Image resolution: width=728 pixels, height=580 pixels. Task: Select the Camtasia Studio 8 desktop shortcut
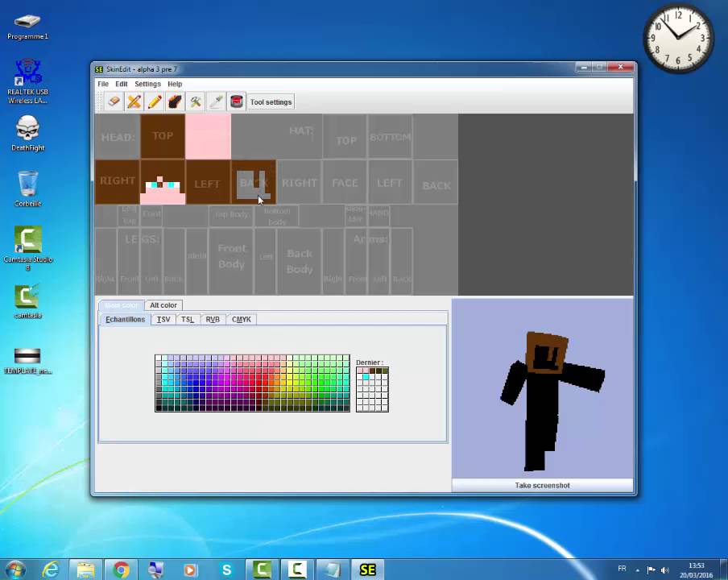[x=27, y=248]
